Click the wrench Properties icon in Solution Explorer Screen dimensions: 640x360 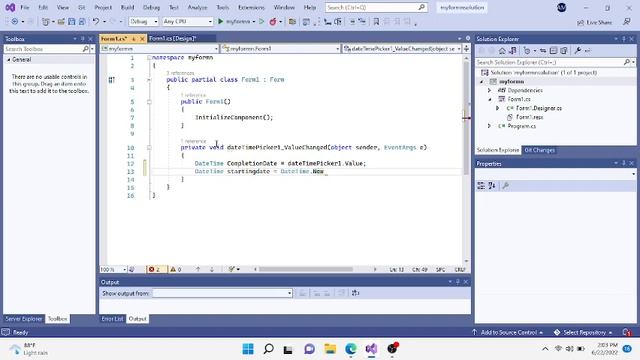click(x=578, y=51)
